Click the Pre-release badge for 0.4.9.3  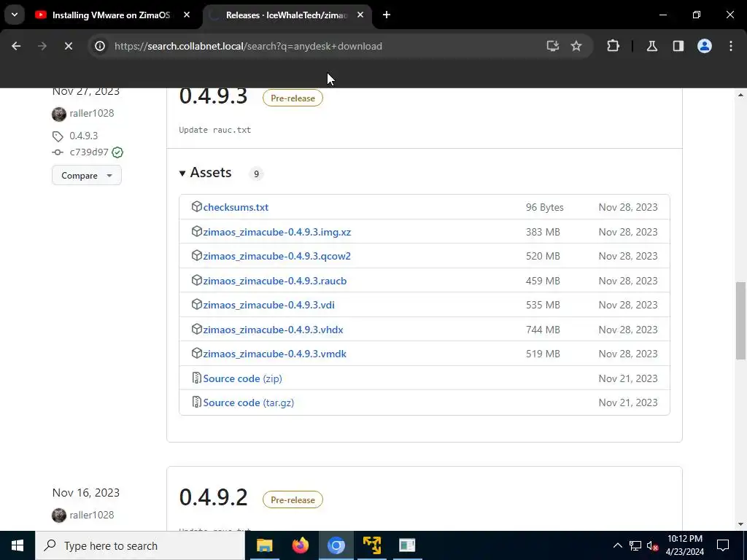293,98
